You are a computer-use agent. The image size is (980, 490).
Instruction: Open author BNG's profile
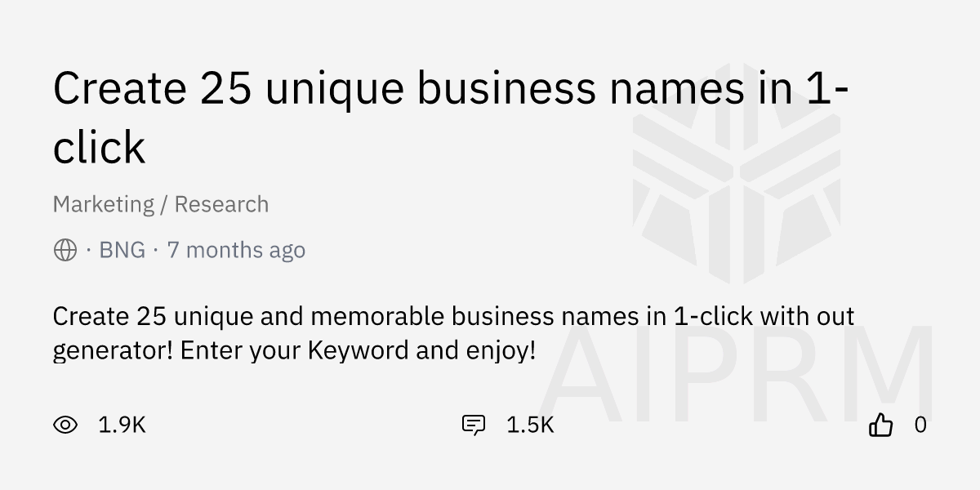point(122,250)
